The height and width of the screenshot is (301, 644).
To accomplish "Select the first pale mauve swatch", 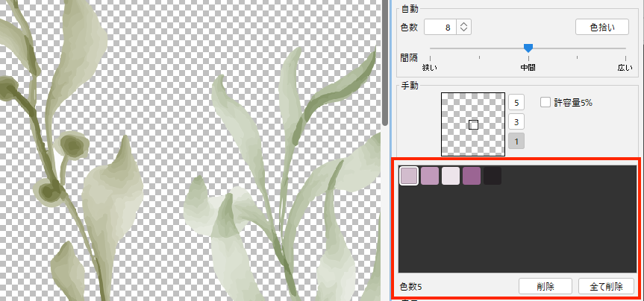I will pyautogui.click(x=410, y=176).
